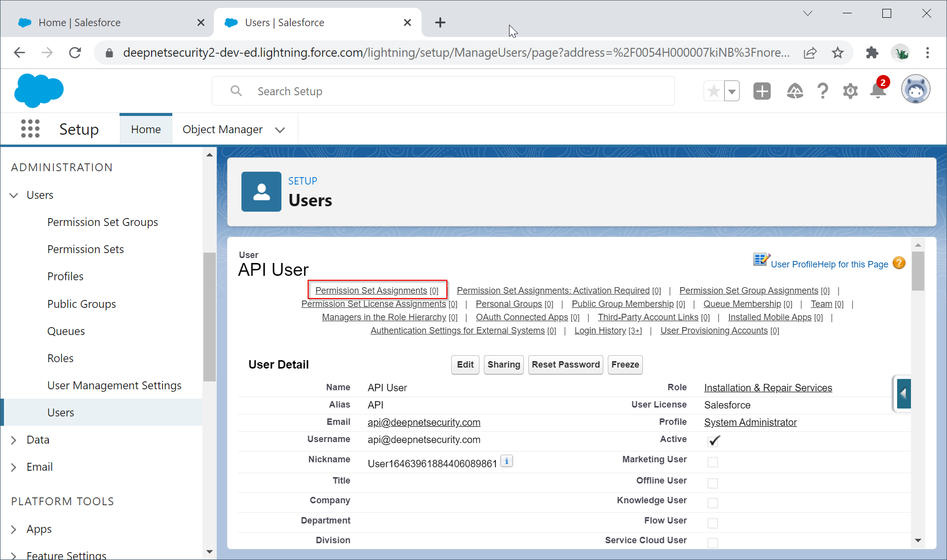The width and height of the screenshot is (947, 560).
Task: Click the Nickname info icon
Action: (507, 461)
